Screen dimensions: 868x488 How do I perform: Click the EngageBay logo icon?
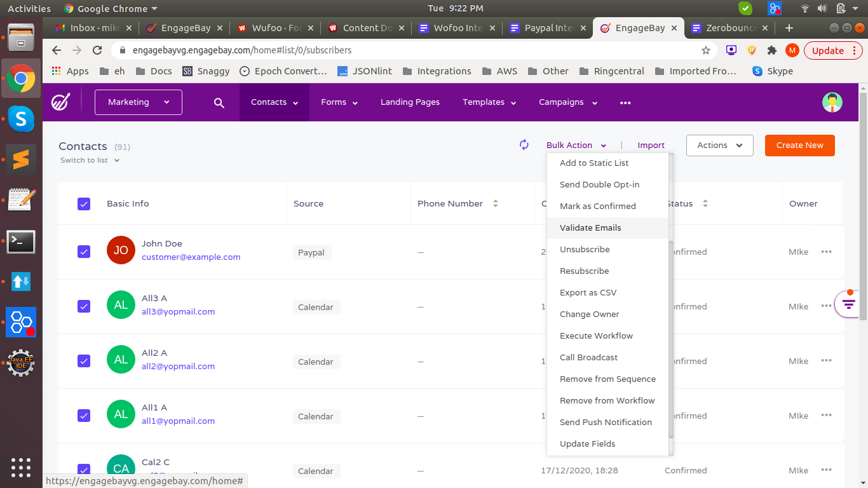(x=61, y=102)
